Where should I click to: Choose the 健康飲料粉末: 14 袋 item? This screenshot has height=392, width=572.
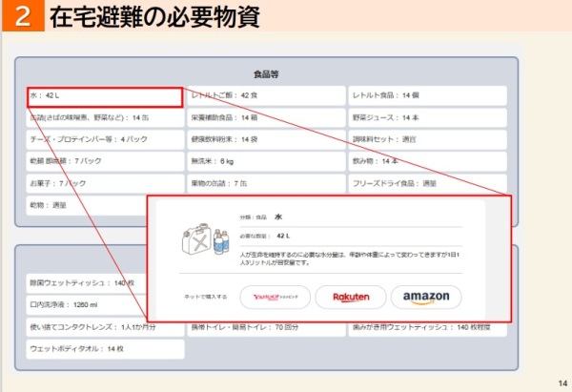tap(265, 139)
